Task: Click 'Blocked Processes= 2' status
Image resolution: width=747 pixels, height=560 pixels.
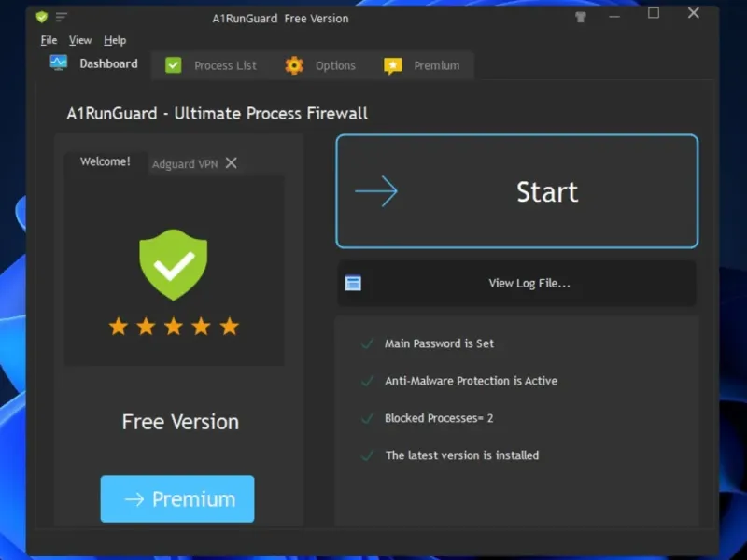Action: [439, 418]
